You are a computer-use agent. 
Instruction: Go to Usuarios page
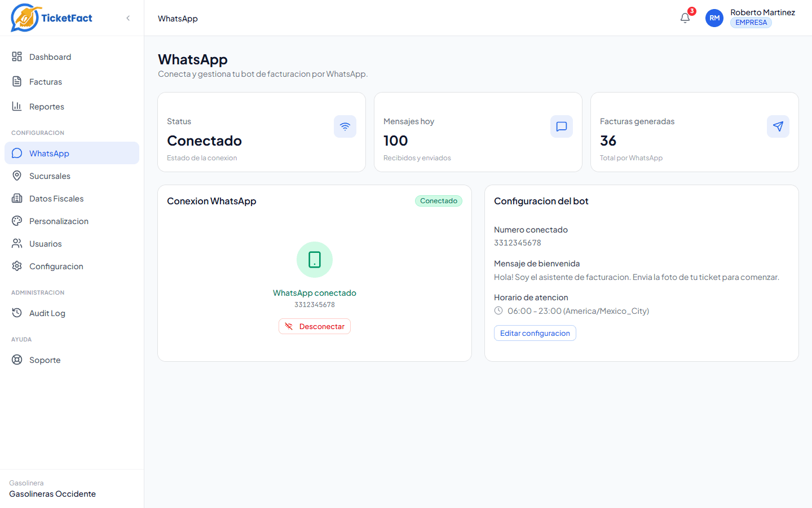45,244
